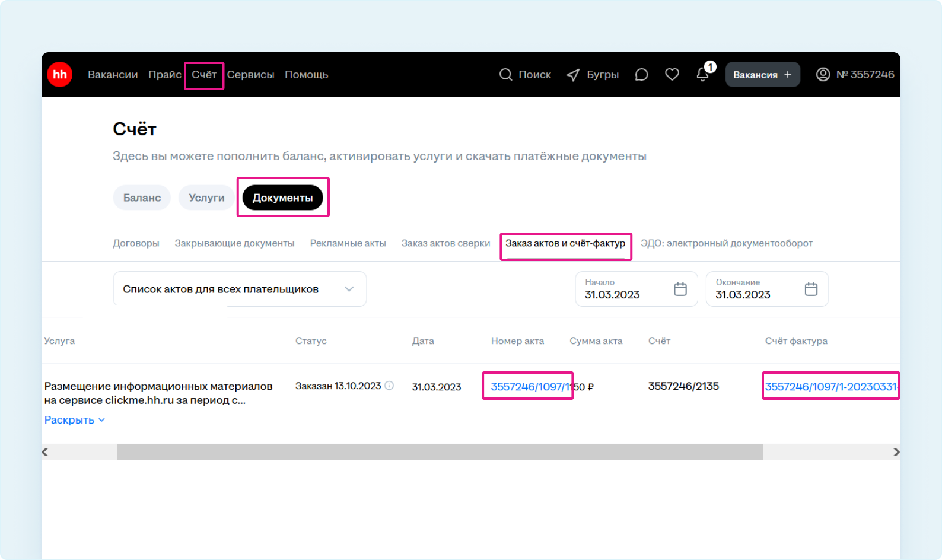Viewport: 942px width, 560px height.
Task: Change the Бугры location
Action: point(603,75)
